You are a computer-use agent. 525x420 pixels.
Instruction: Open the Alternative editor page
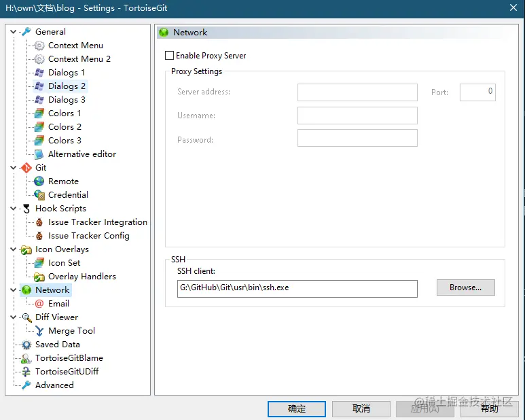[82, 154]
